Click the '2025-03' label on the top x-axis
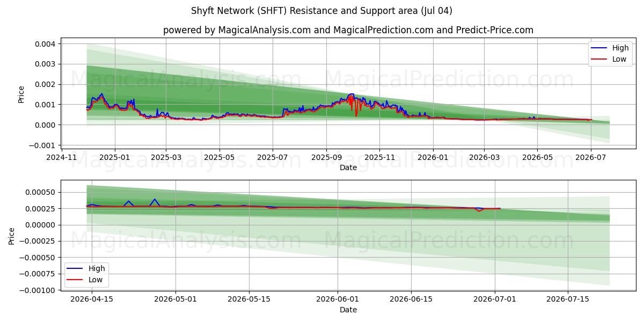644x322 pixels. [166, 157]
